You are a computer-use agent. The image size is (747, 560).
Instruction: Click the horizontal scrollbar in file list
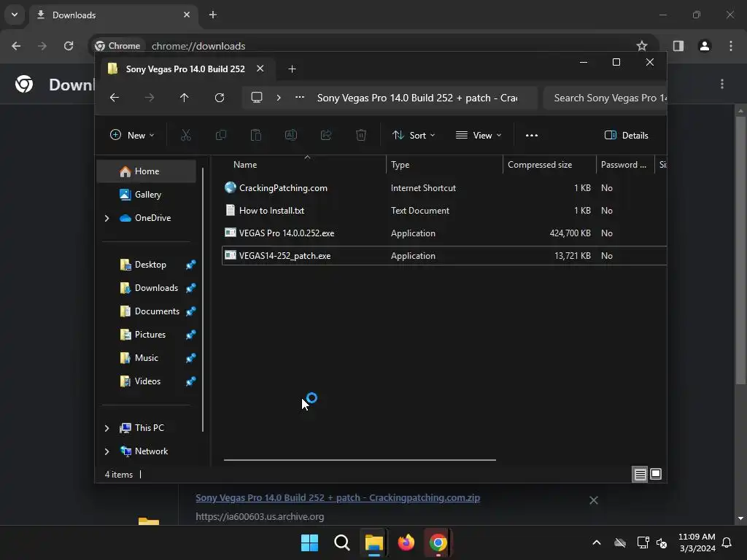click(360, 460)
